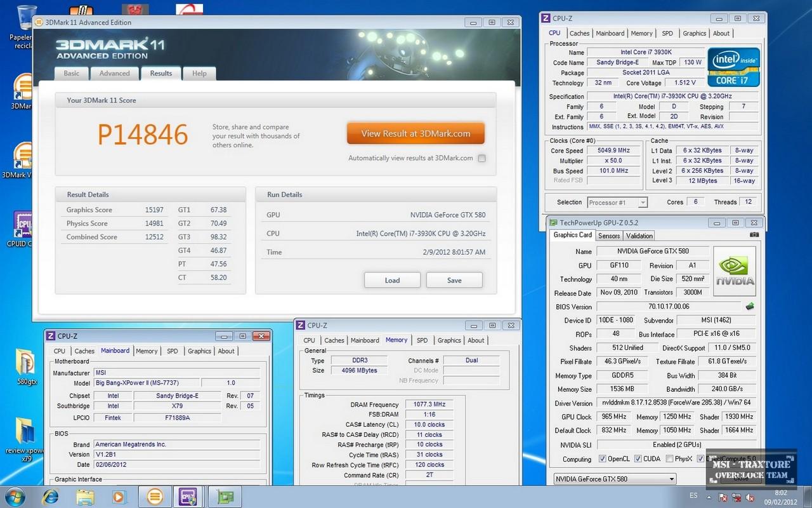Click the P14846 score text
The image size is (812, 508).
(x=143, y=135)
